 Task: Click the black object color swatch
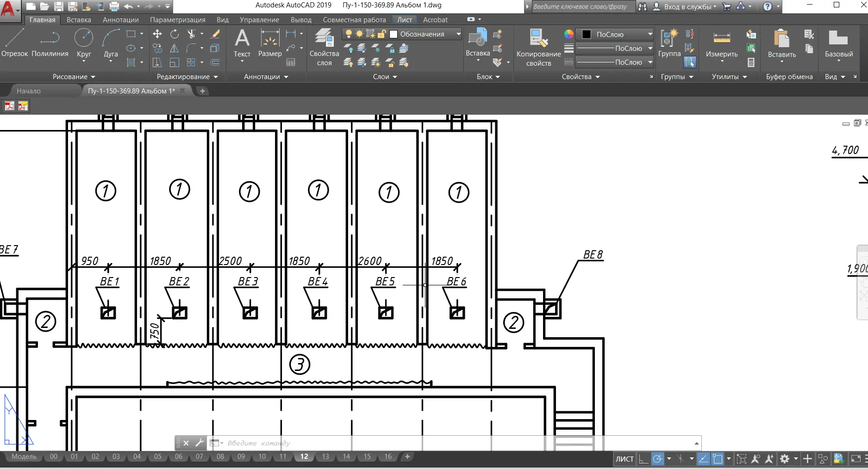pos(586,34)
